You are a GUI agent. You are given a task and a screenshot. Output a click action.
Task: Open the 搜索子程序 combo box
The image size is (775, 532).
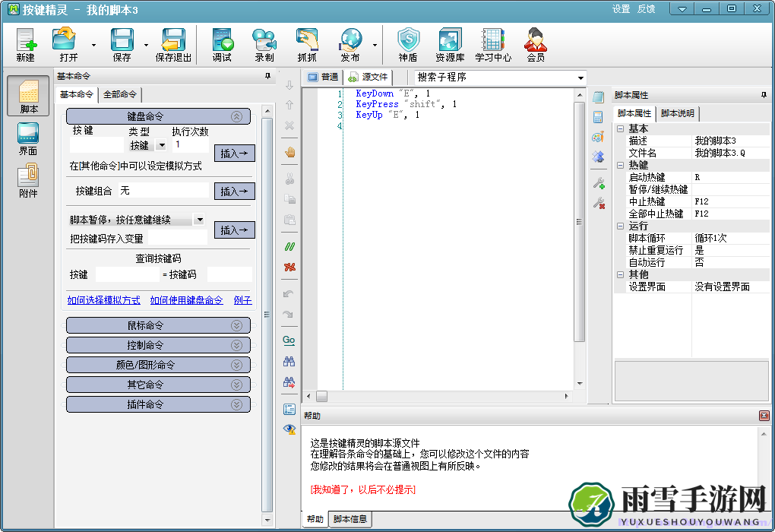500,78
